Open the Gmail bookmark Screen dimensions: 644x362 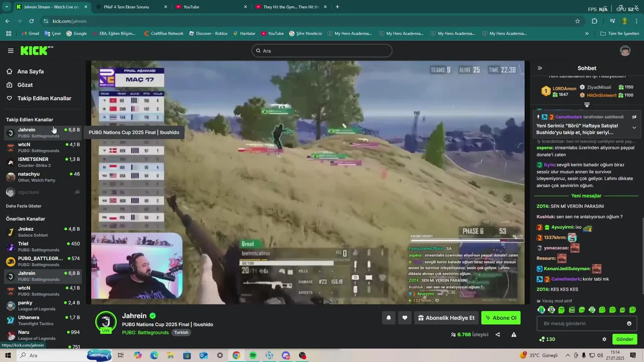coord(30,34)
